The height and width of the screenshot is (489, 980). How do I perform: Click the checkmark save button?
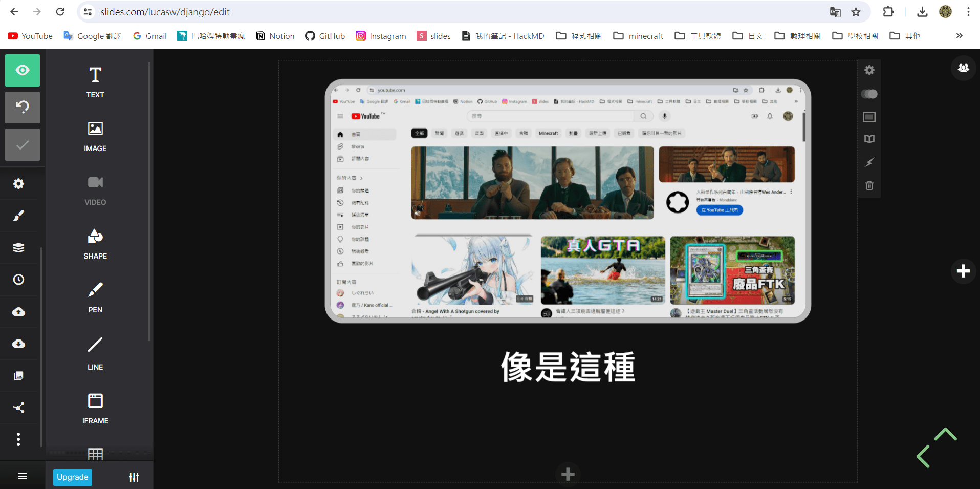point(23,145)
